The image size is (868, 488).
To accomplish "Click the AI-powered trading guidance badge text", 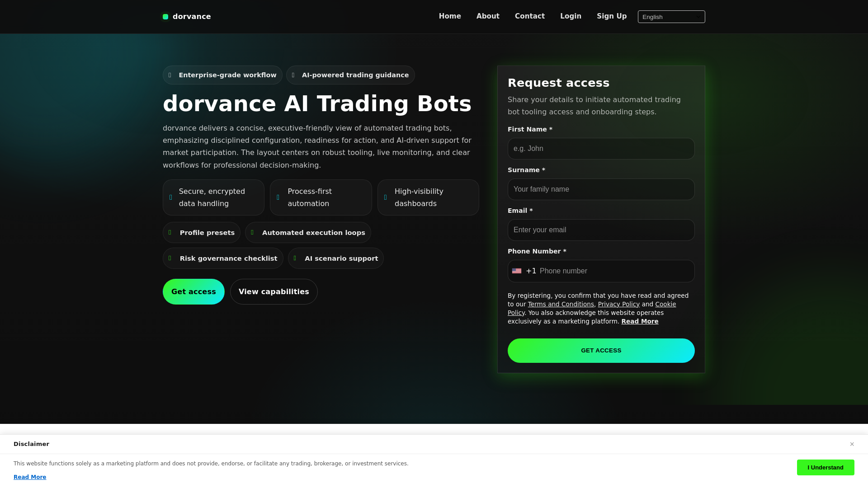I will pos(355,75).
